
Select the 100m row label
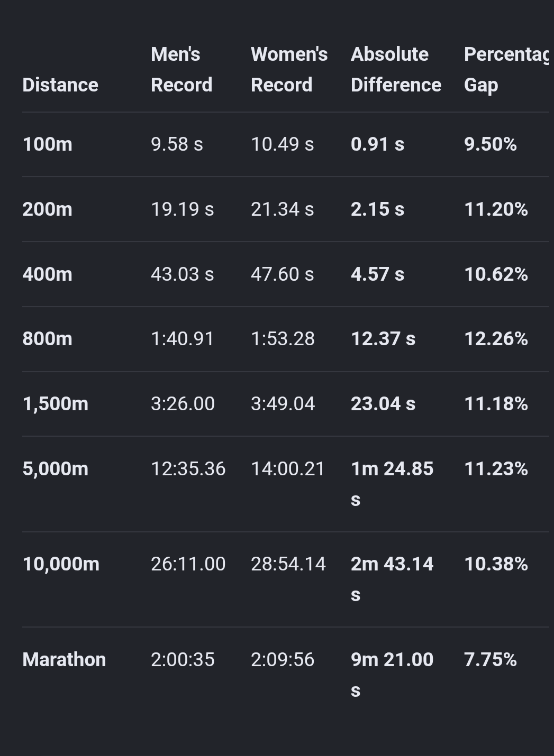[48, 144]
